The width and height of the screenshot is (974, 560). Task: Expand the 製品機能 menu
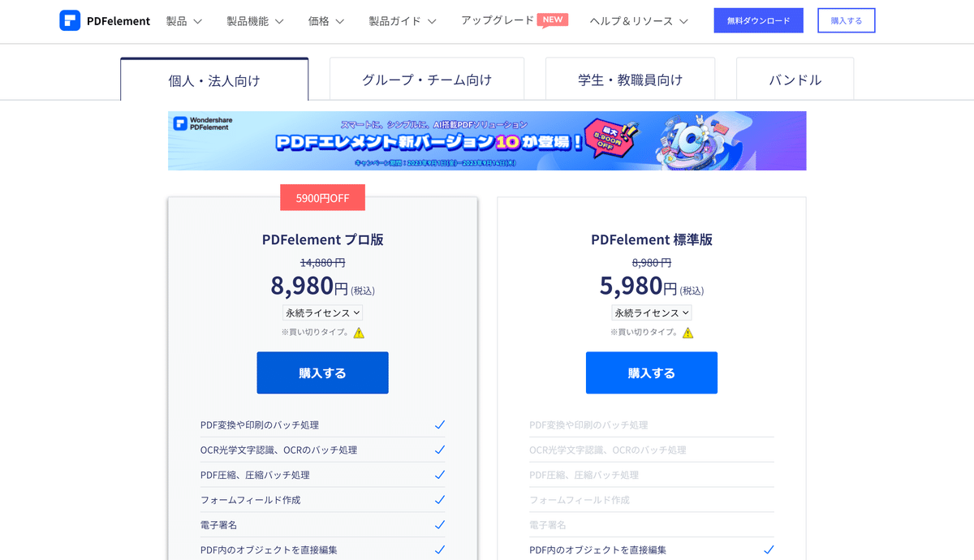click(x=256, y=21)
